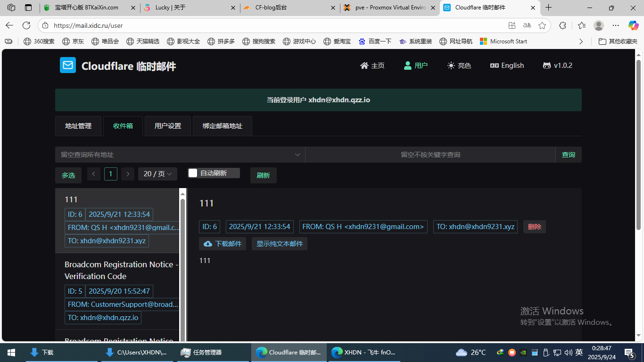The height and width of the screenshot is (362, 644).
Task: Open the 20 / 页 page size dropdown
Action: click(x=157, y=174)
